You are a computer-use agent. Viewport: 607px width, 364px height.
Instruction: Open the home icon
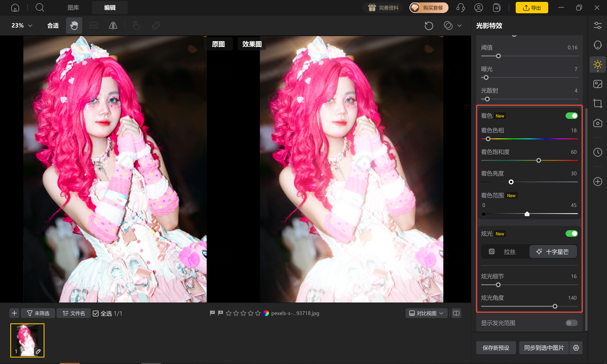15,8
